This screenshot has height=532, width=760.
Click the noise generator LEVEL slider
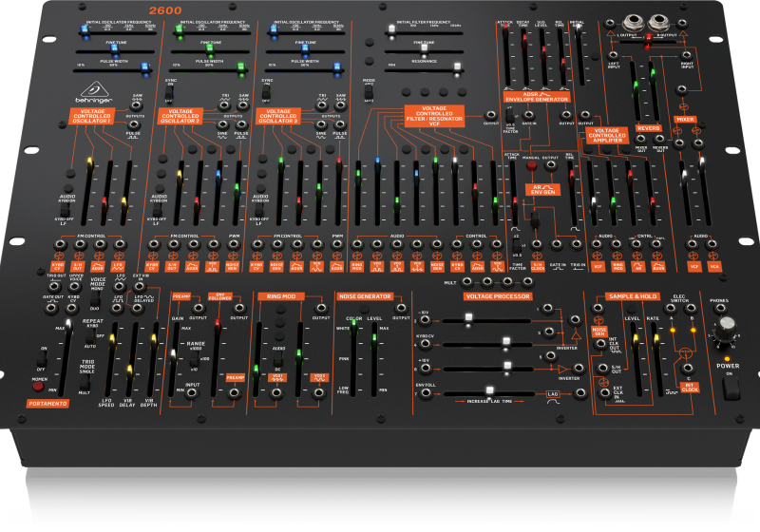(373, 359)
